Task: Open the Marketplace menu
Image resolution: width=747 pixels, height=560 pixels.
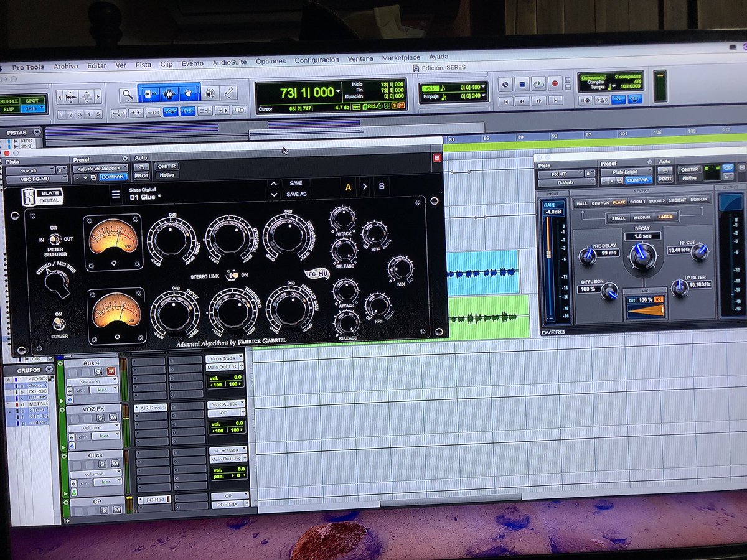Action: [401, 58]
